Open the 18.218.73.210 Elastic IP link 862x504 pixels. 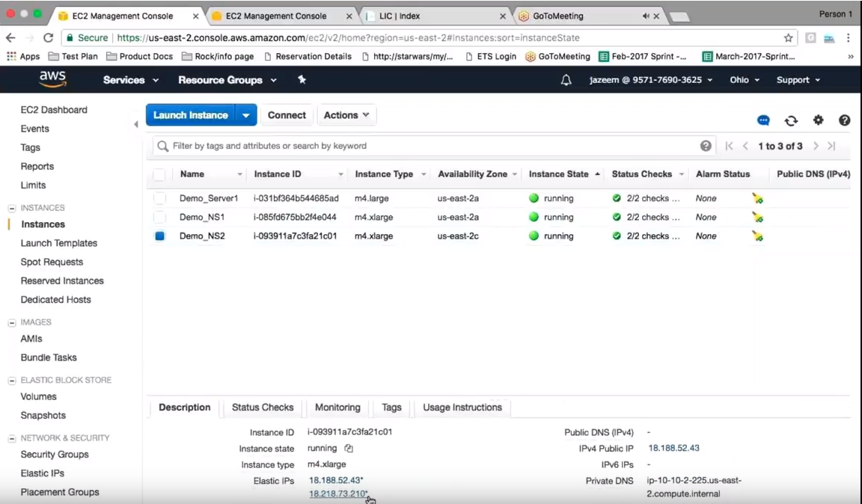337,494
